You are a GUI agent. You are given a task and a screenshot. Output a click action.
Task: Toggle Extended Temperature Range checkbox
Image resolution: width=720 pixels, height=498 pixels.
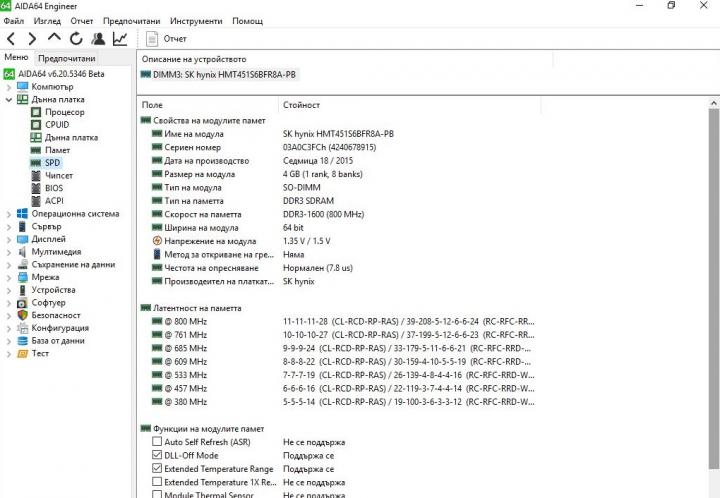[157, 468]
